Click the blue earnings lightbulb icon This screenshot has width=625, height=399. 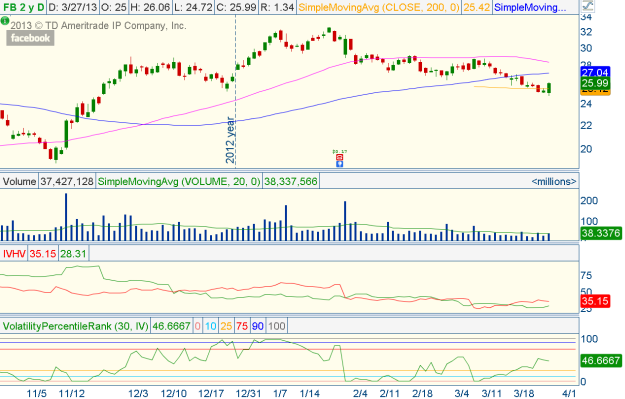(340, 163)
